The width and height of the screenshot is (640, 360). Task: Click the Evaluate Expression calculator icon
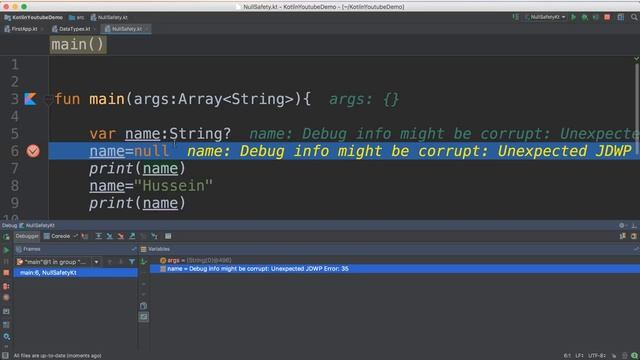coord(168,236)
